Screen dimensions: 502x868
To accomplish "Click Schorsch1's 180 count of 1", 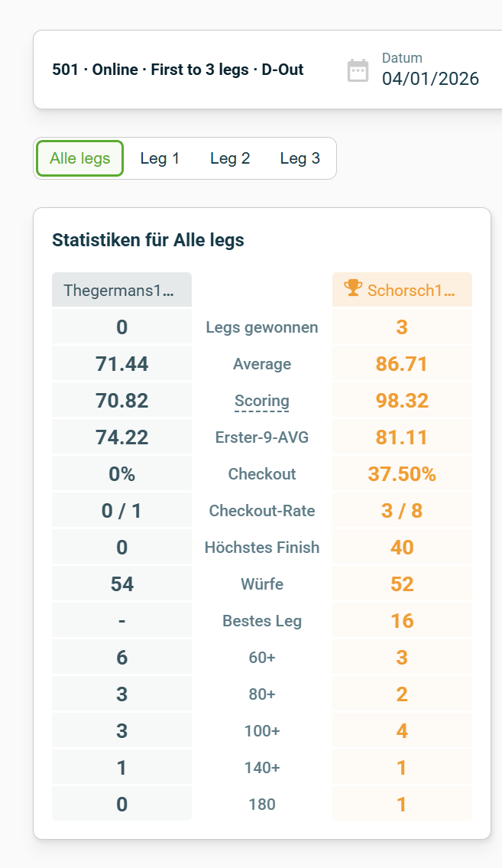I will pos(403,804).
